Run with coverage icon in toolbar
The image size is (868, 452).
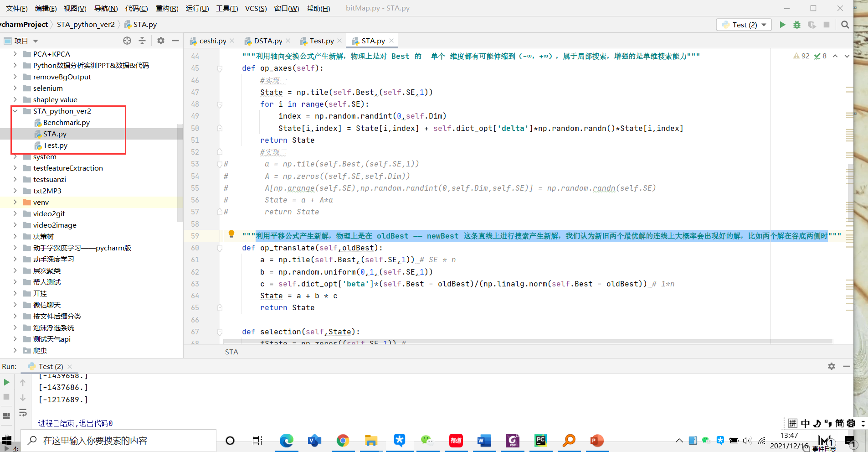[x=812, y=25]
